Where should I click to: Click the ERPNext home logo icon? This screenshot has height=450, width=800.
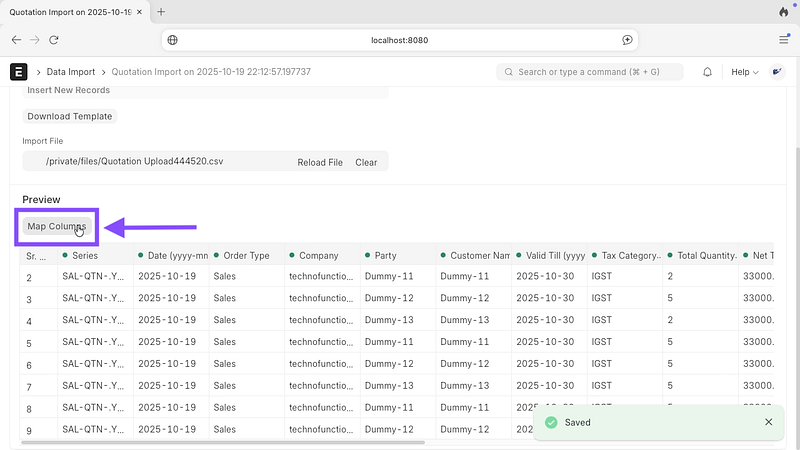(18, 72)
